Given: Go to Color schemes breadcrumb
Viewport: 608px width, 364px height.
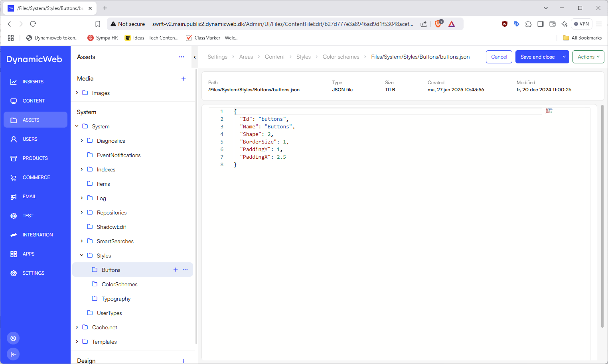Looking at the screenshot, I should 341,57.
